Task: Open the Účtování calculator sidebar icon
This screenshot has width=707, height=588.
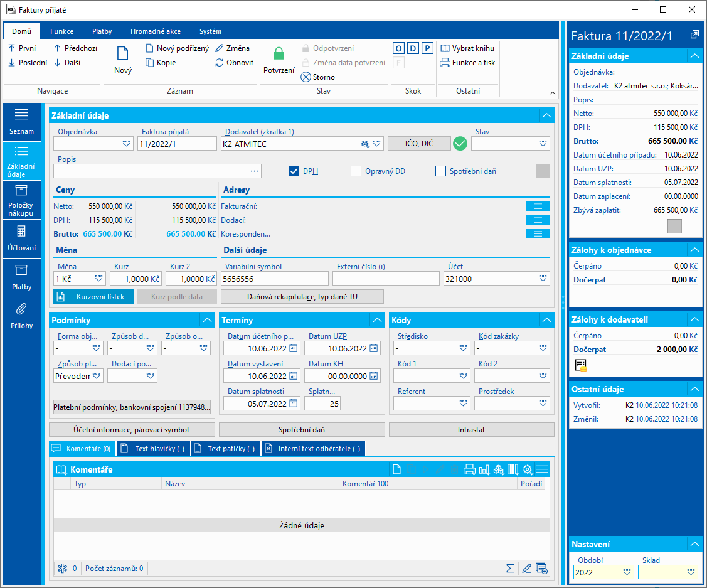Action: click(x=21, y=231)
